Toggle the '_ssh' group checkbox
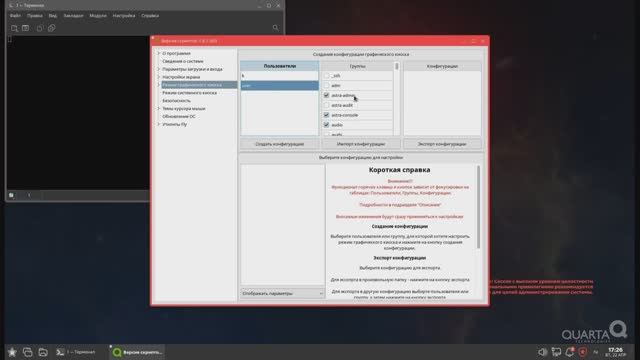This screenshot has height=360, width=640. coord(327,76)
